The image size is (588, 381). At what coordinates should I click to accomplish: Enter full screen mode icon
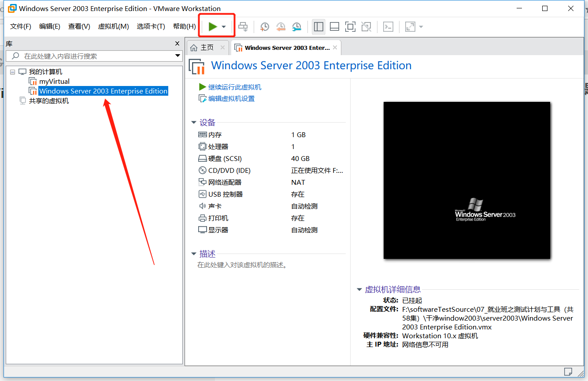(x=350, y=27)
